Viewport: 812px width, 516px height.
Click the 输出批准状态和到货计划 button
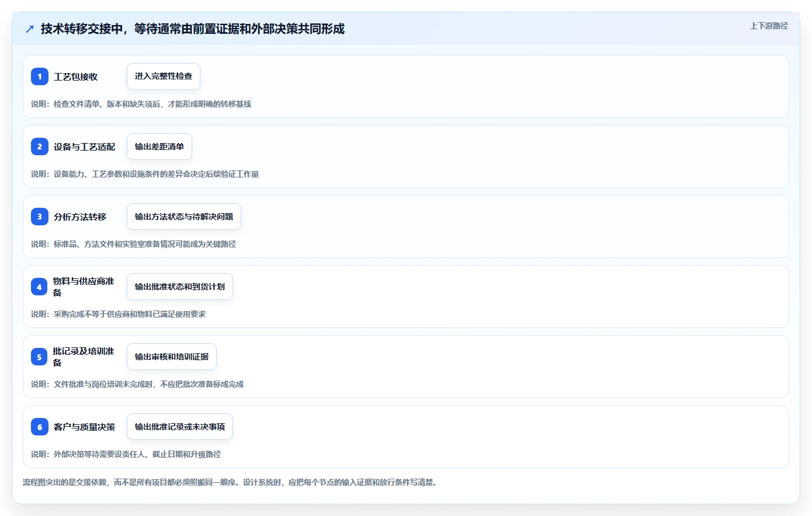pos(180,287)
